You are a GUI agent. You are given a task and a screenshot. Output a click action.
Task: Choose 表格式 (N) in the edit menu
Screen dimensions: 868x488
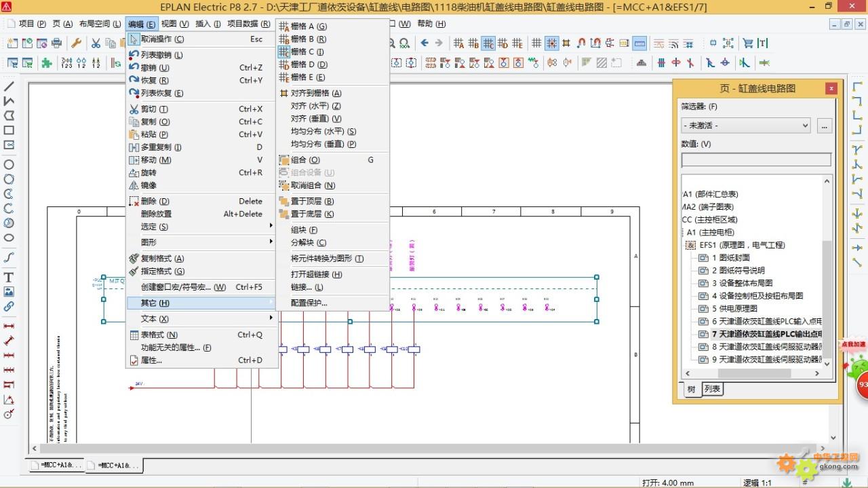tap(202, 335)
